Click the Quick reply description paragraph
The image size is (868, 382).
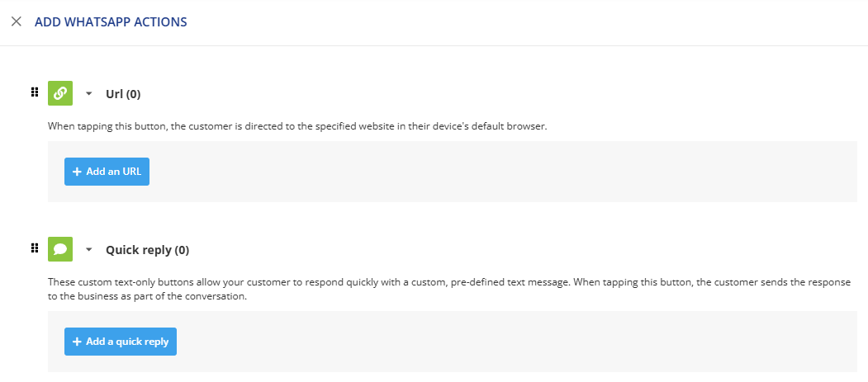point(449,289)
